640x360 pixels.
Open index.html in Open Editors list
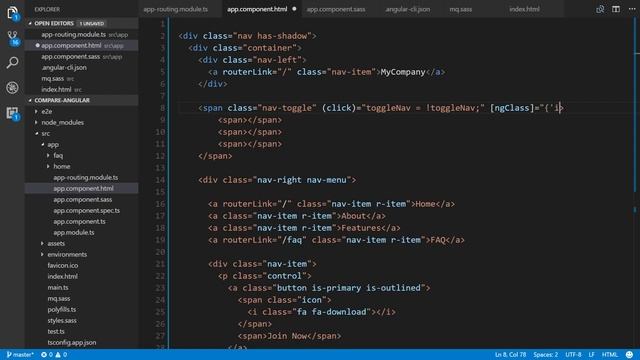coord(82,89)
